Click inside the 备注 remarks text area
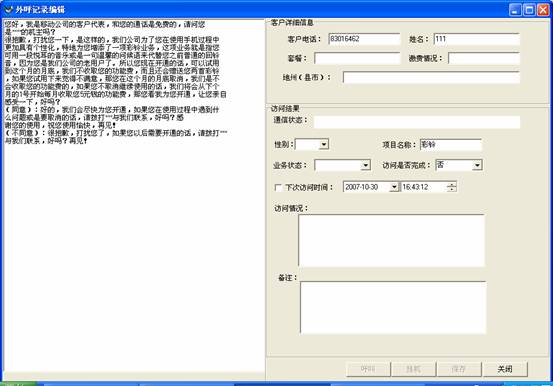This screenshot has height=386, width=553. coord(393,307)
